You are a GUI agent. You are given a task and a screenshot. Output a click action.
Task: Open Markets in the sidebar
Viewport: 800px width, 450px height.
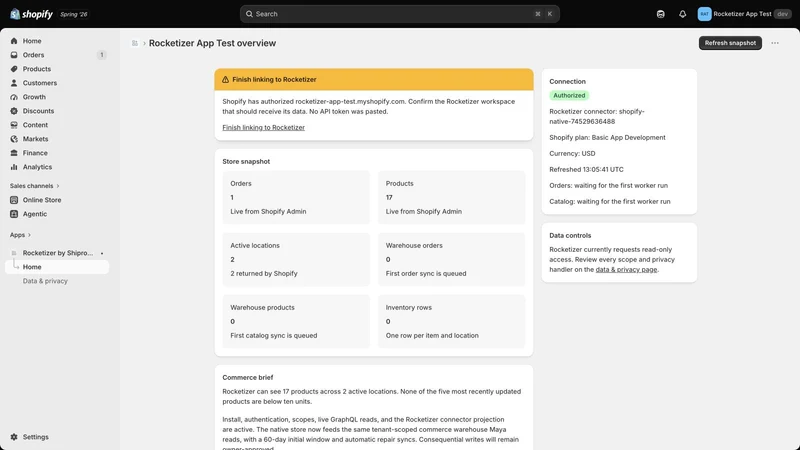pyautogui.click(x=57, y=139)
